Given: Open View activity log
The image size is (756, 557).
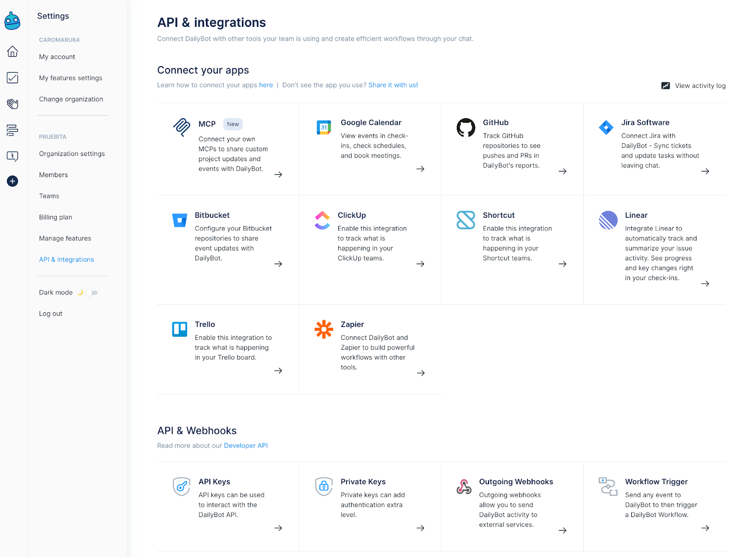Looking at the screenshot, I should click(x=694, y=86).
